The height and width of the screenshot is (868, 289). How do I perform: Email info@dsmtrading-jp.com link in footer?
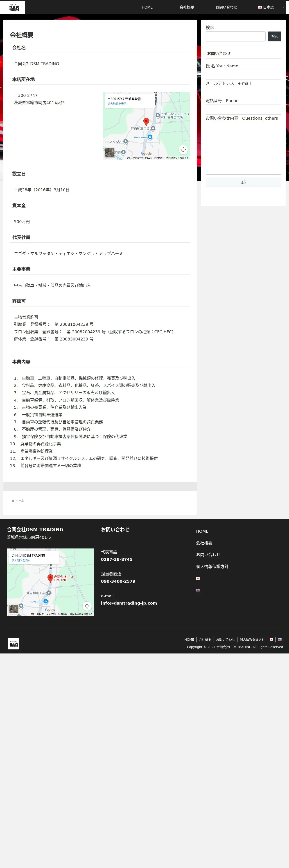coord(129,603)
